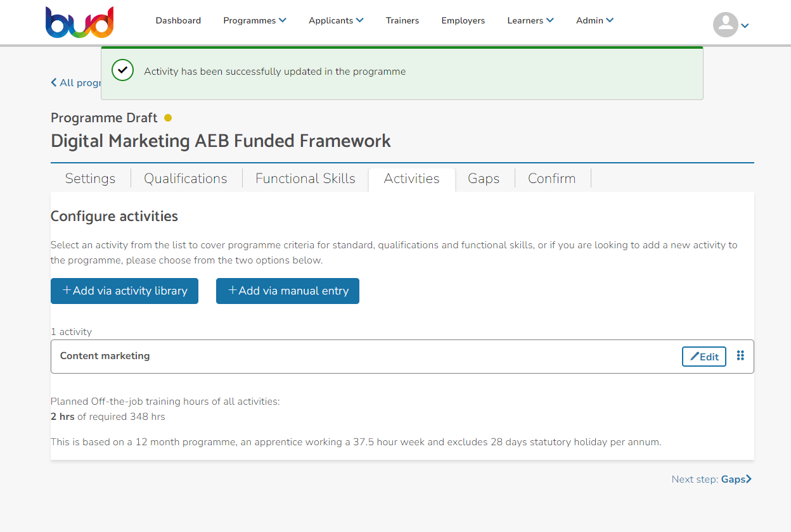791x532 pixels.
Task: Expand the Applicants menu
Action: [x=336, y=20]
